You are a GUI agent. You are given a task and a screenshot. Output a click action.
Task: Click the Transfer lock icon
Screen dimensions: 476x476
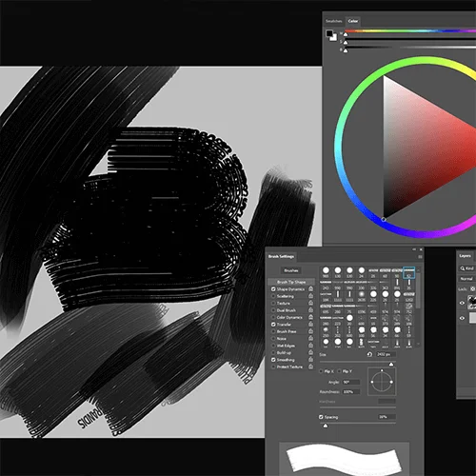point(311,325)
